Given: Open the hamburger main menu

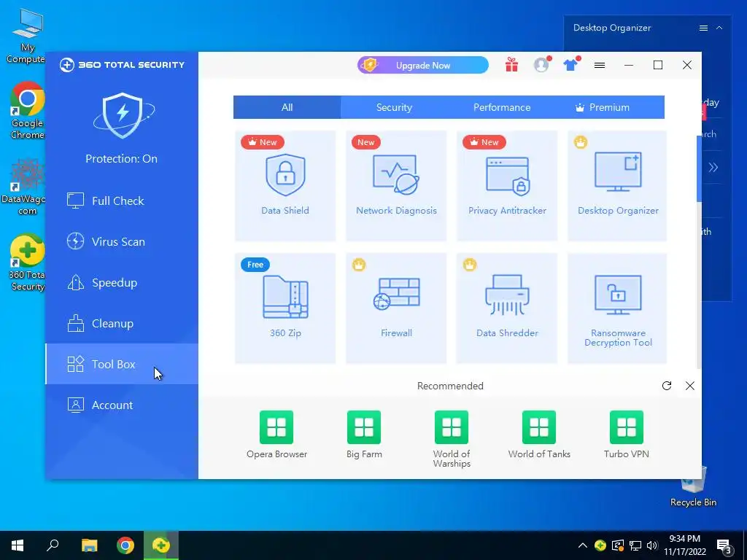Looking at the screenshot, I should click(600, 65).
